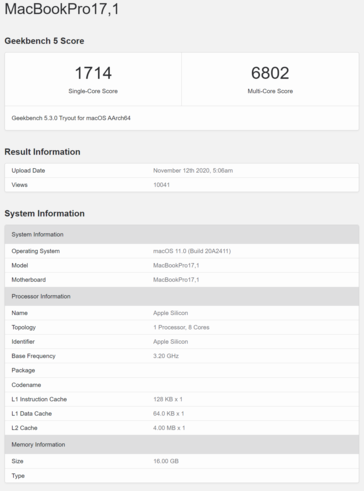Click the Motherboard row label
This screenshot has width=364, height=491.
(x=29, y=280)
